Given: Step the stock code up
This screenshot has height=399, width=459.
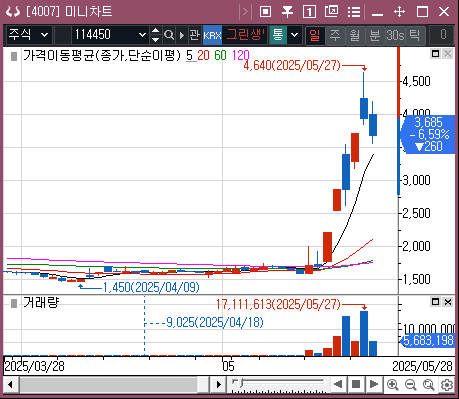Looking at the screenshot, I should pos(155,31).
